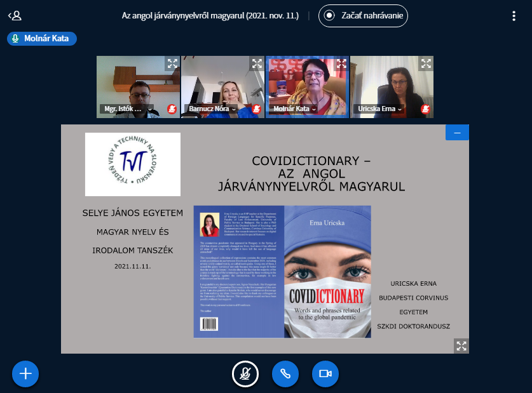532x393 pixels.
Task: Click the Začať nahrávanie recording button
Action: click(x=363, y=16)
